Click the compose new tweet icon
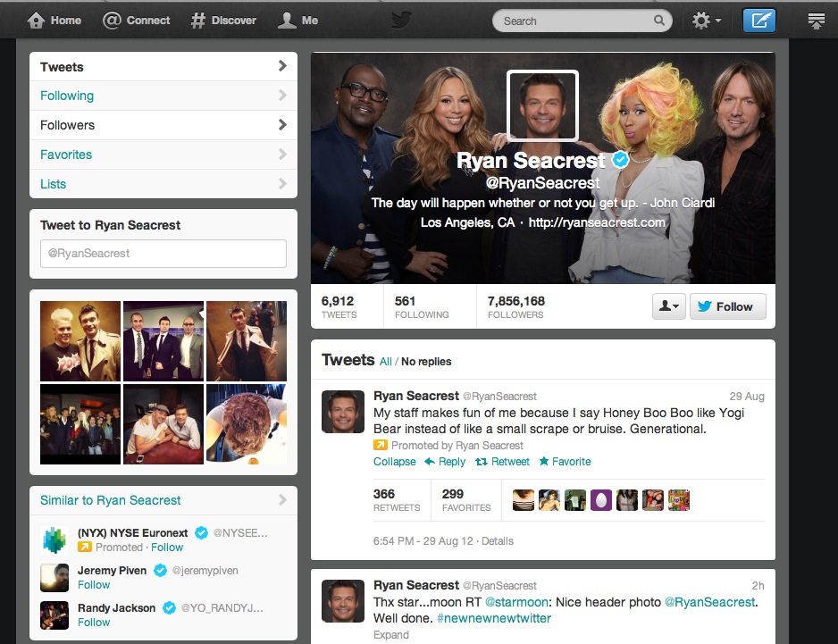The width and height of the screenshot is (838, 644). pyautogui.click(x=758, y=20)
